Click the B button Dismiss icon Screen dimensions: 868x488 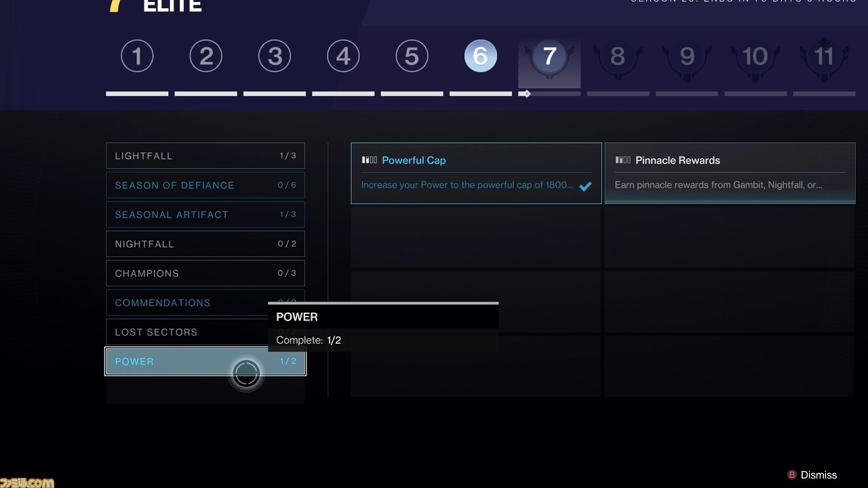(x=791, y=475)
